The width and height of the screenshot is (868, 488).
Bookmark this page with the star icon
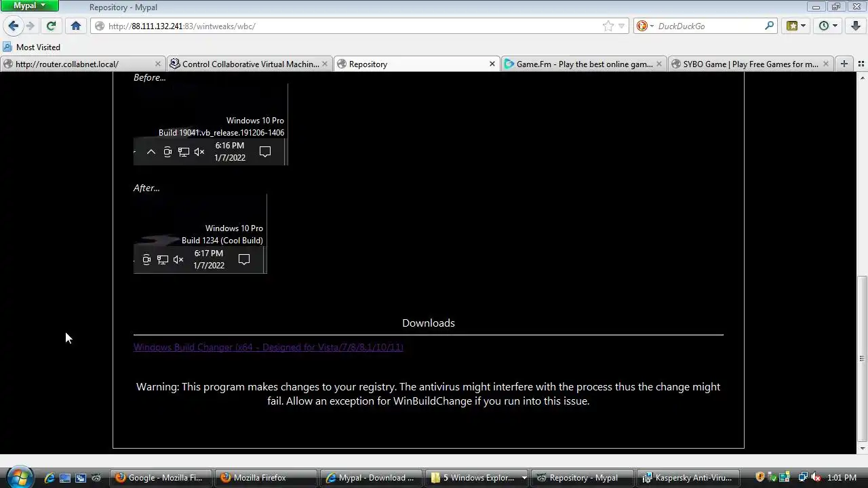click(608, 26)
